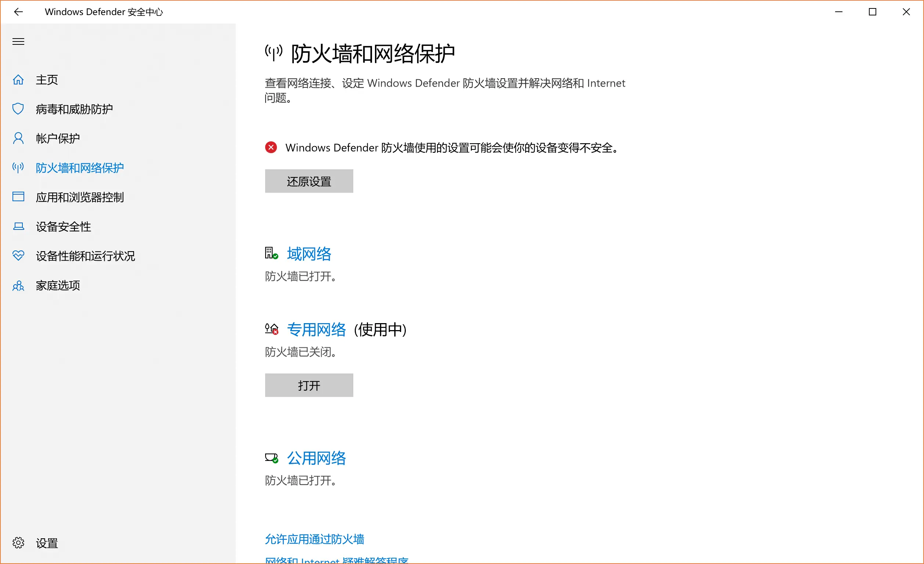Click the shield icon for 病毒和威胁防护
Screen dimensions: 924x564
18,109
